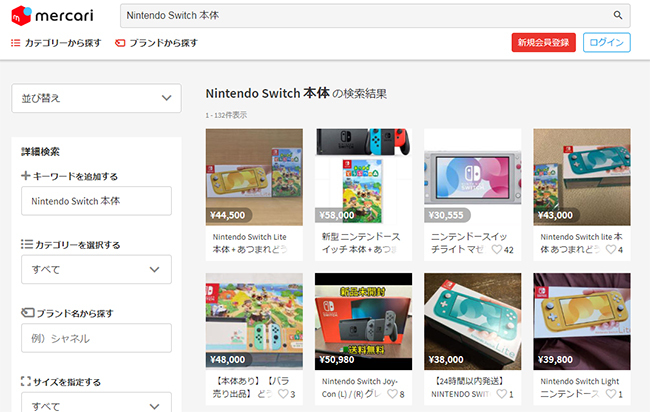This screenshot has width=650, height=412.
Task: Open the サイズを指定する dropdown
Action: pos(96,405)
